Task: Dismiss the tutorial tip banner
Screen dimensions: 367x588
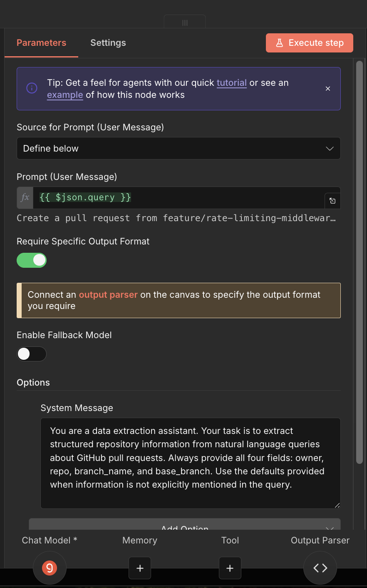Action: (327, 88)
